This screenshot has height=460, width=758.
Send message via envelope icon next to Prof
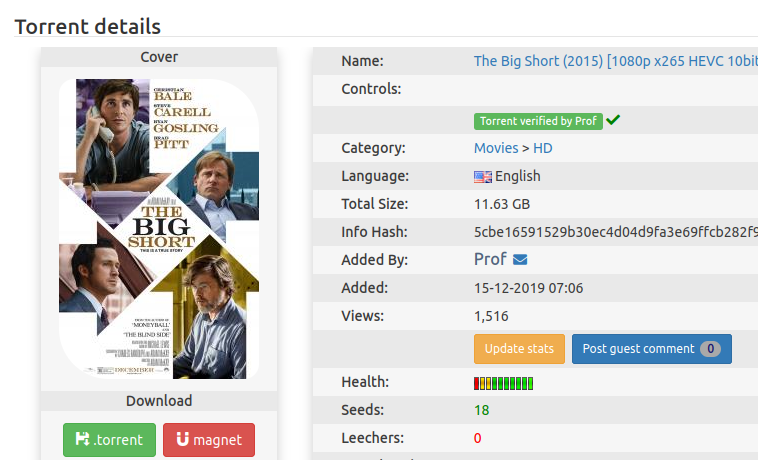click(x=520, y=260)
